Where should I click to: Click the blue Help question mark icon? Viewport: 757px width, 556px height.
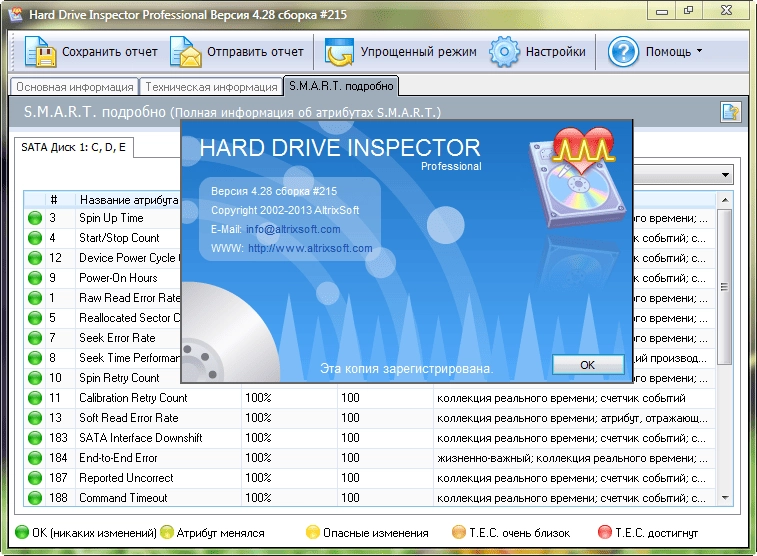(623, 51)
